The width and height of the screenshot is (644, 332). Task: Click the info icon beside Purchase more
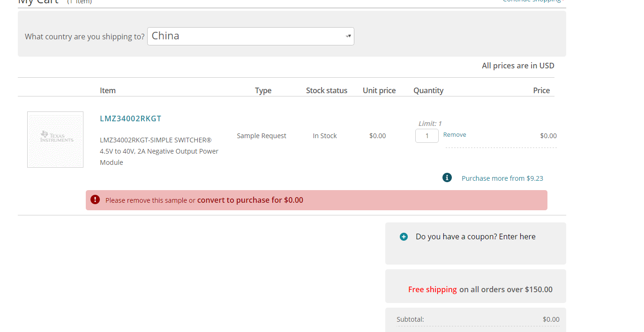447,177
